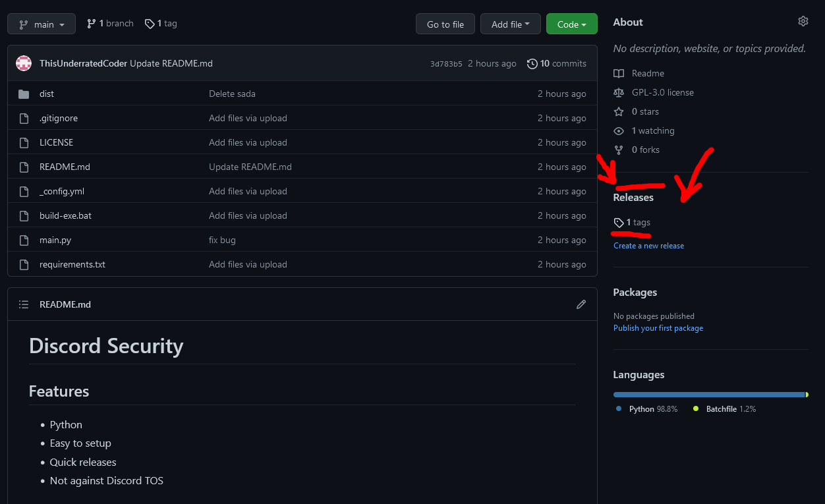Open the green Code dropdown
This screenshot has height=504, width=825.
point(571,24)
